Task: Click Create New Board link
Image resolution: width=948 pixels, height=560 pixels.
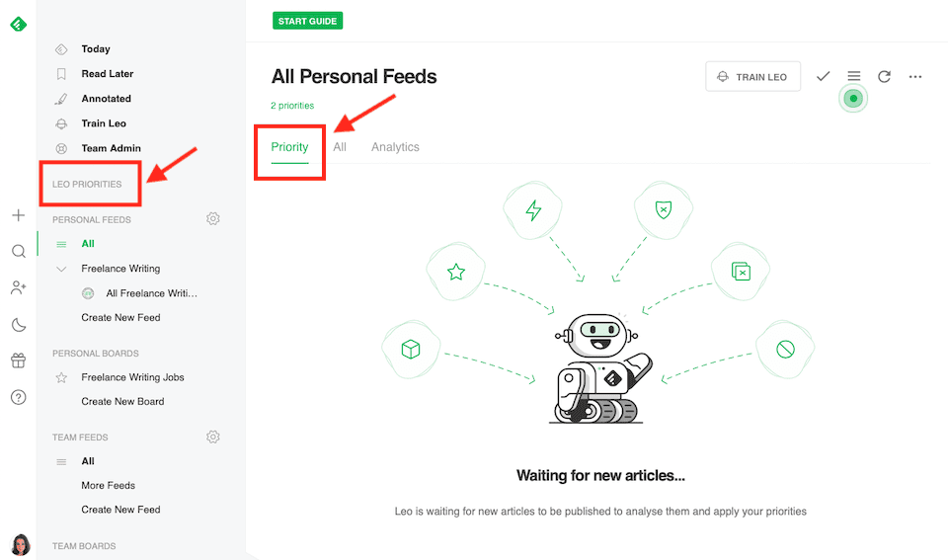Action: click(x=122, y=402)
